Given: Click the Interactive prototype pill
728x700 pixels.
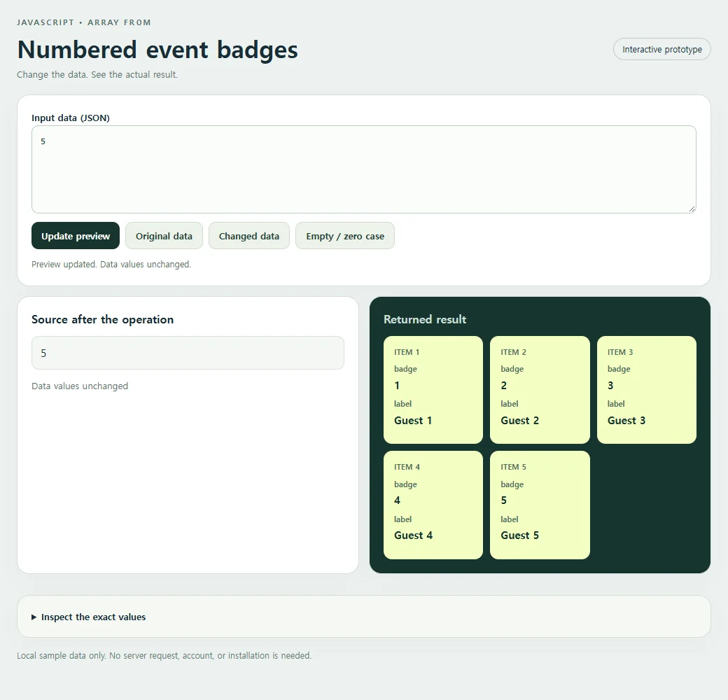Looking at the screenshot, I should click(661, 49).
